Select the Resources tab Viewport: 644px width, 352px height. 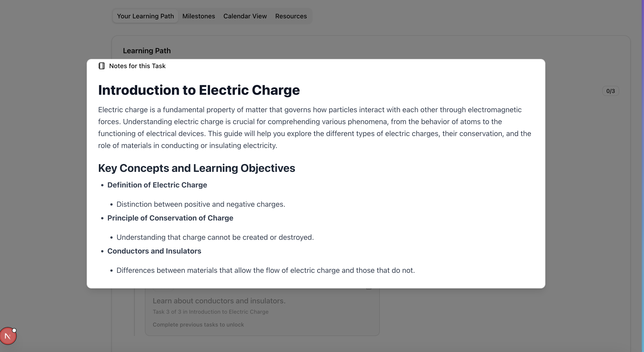(x=291, y=16)
